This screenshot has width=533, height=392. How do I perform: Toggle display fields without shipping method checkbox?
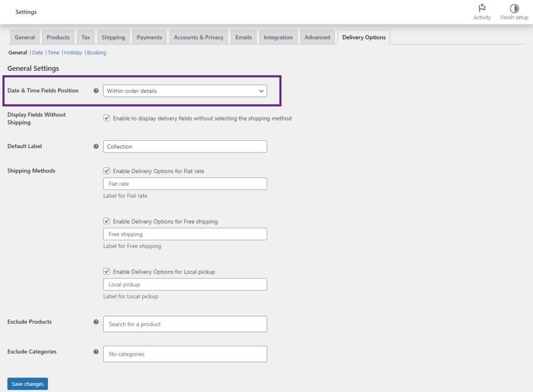[106, 118]
